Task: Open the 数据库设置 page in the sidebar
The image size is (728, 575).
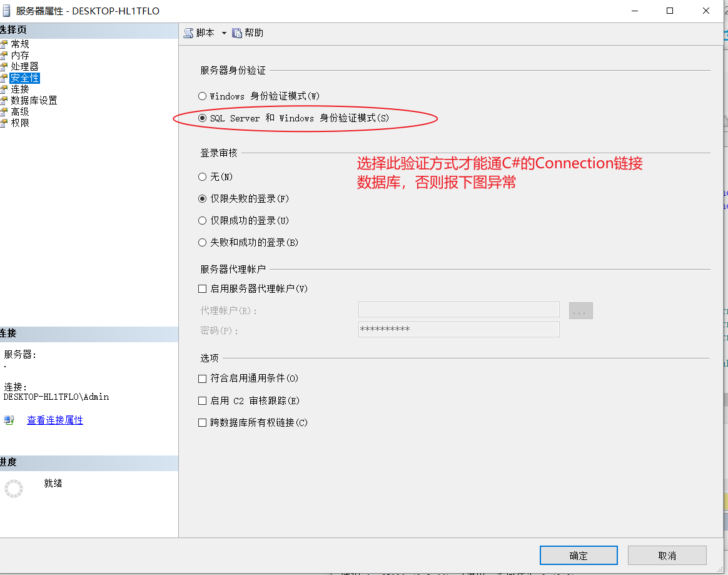Action: click(33, 100)
